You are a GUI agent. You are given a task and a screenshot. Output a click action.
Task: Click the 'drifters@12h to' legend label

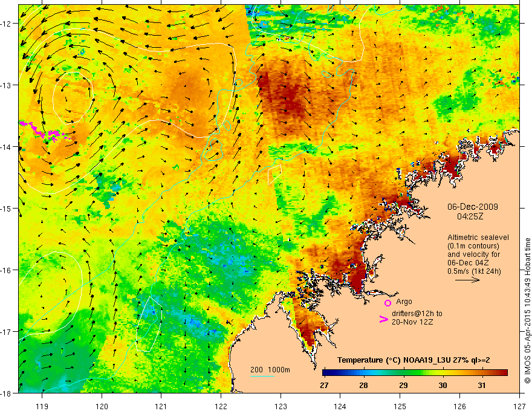click(417, 314)
